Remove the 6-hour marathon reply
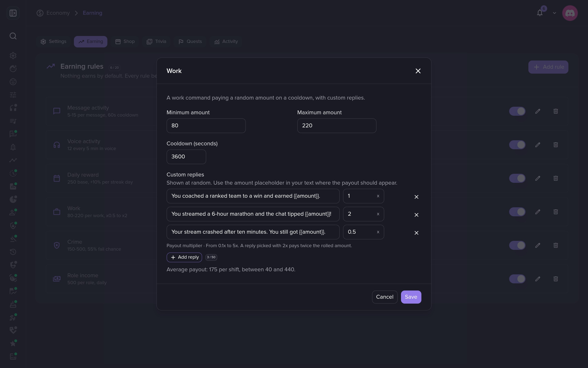Screen dimensions: 588x368 [416, 215]
